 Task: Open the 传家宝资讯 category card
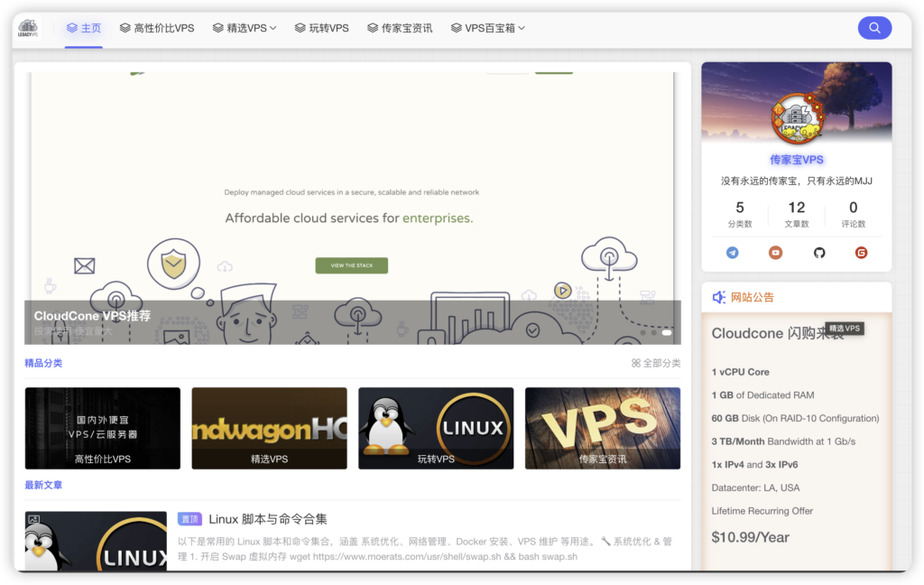tap(603, 428)
